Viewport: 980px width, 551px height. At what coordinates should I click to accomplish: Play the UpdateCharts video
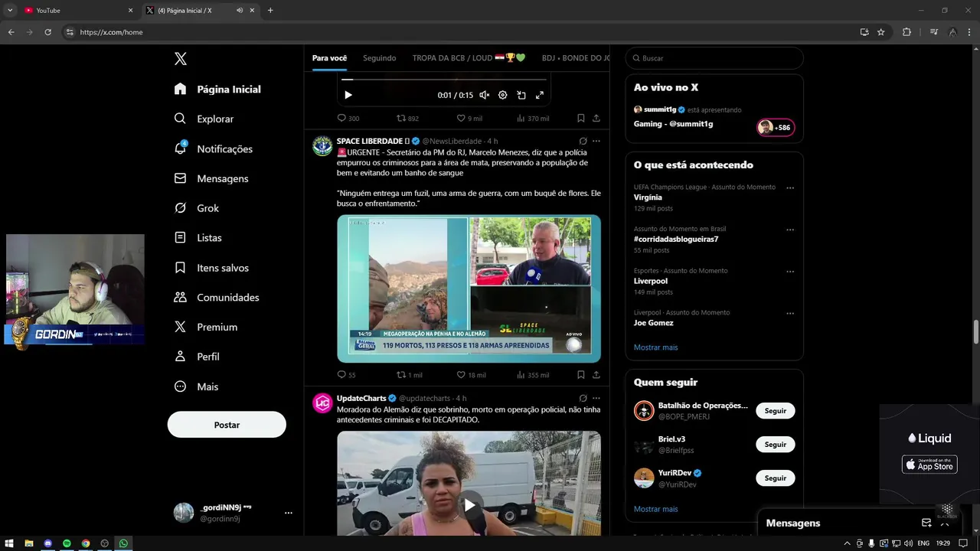[469, 505]
